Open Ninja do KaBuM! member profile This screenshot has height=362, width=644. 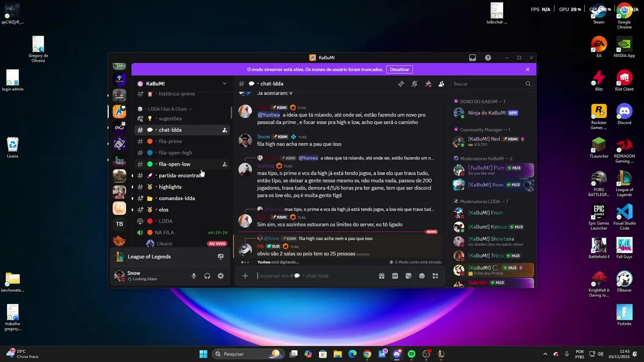click(493, 113)
